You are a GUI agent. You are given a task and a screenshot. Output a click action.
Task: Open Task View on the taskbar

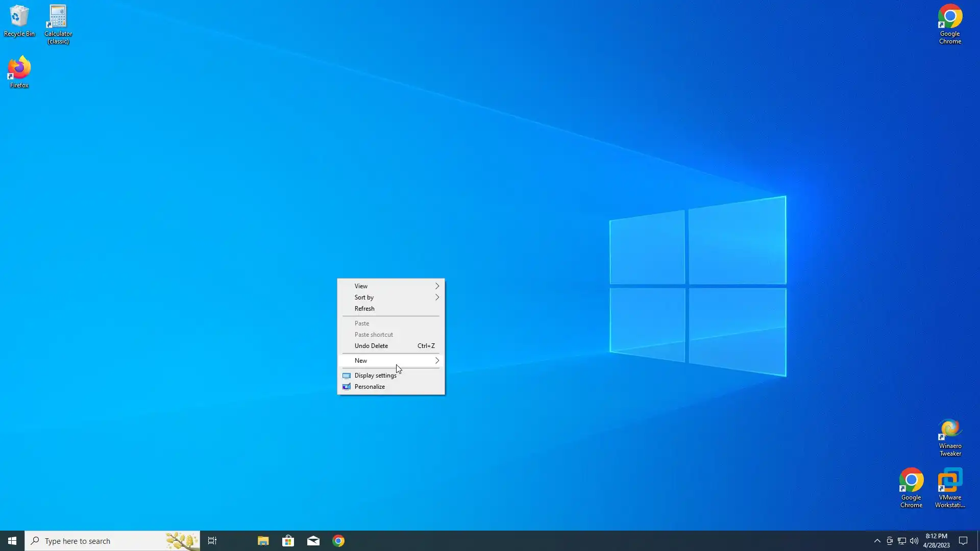click(212, 541)
